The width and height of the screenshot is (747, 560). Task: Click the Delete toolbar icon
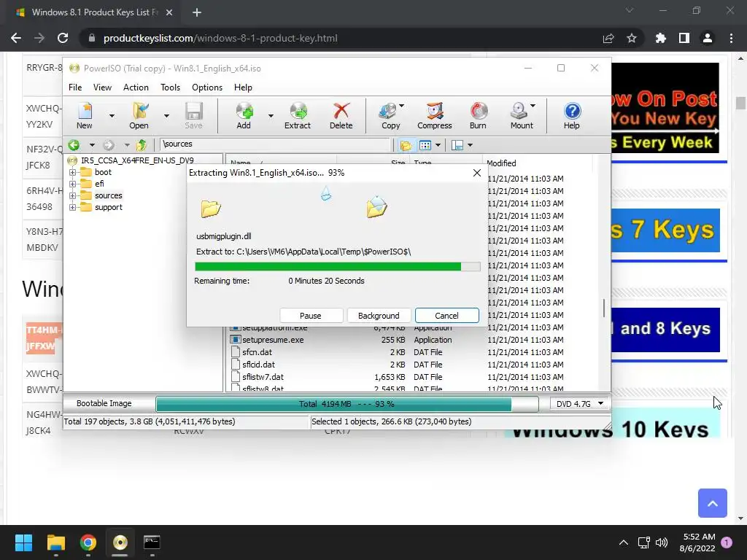[x=341, y=116]
